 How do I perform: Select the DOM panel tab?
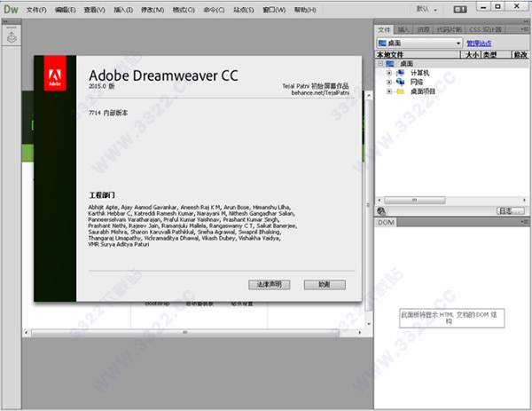tap(386, 222)
